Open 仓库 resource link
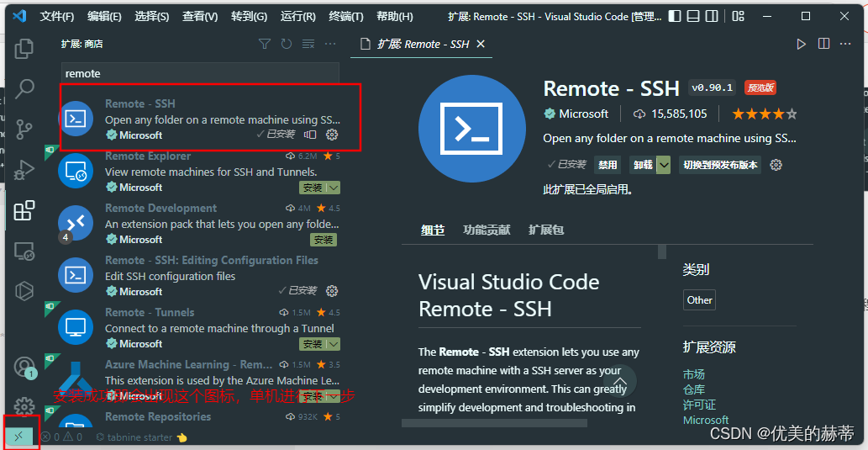The image size is (868, 450). [x=693, y=389]
